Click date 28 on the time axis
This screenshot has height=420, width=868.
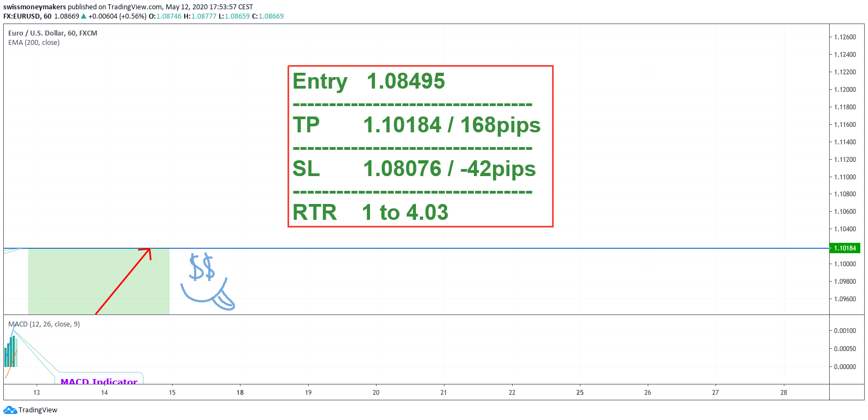[784, 393]
